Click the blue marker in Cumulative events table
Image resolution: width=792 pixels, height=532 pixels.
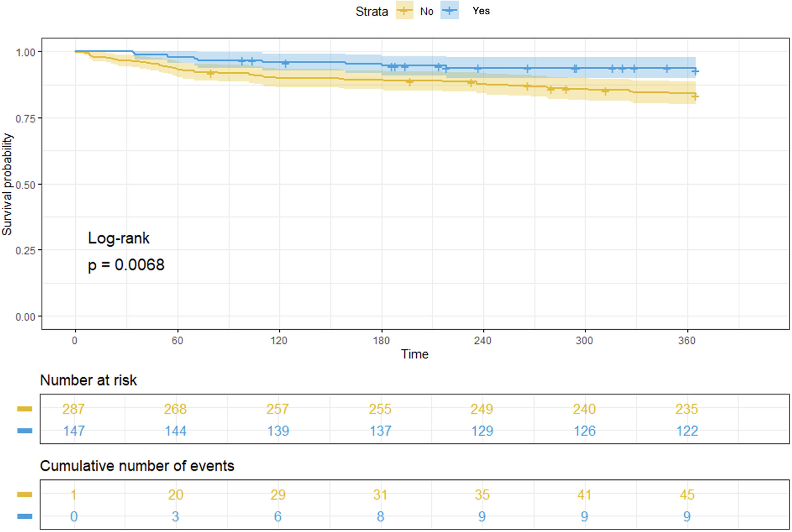[x=25, y=517]
